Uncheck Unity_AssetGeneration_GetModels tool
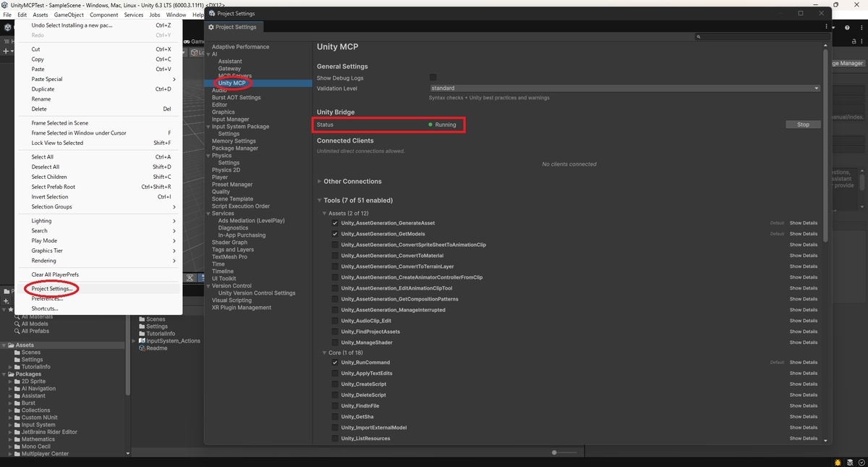Image resolution: width=868 pixels, height=467 pixels. (x=335, y=234)
